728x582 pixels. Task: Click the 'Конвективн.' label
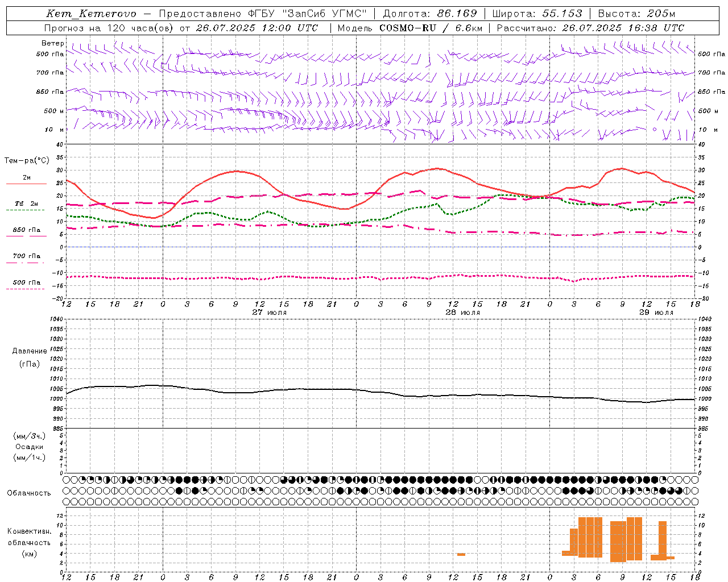click(x=29, y=531)
